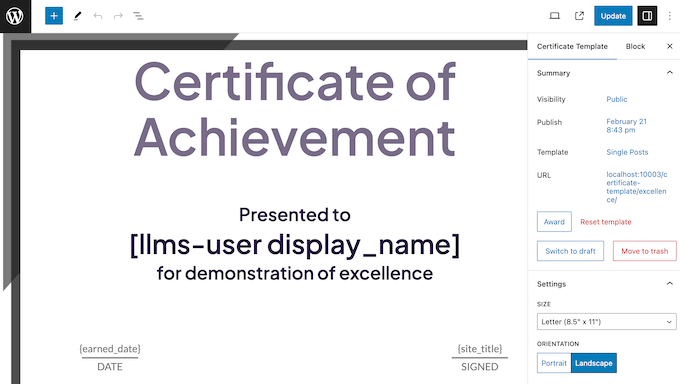Collapse the Settings panel

[670, 284]
